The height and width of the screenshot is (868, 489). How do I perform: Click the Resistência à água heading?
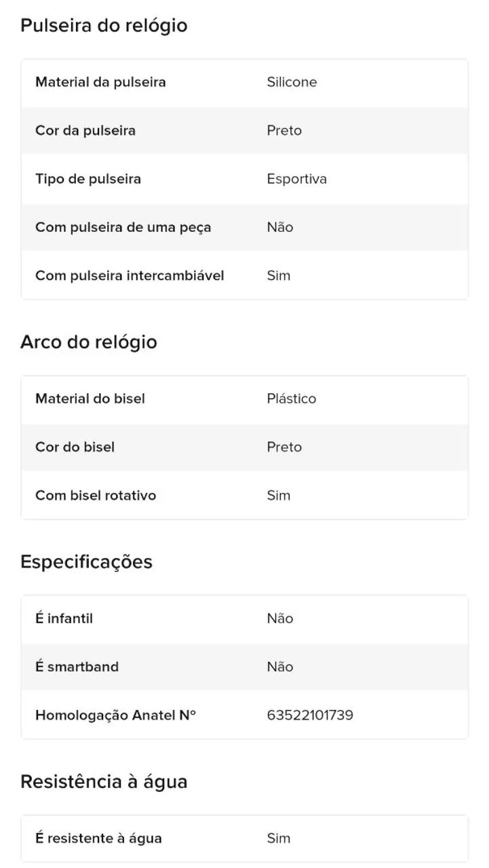104,781
